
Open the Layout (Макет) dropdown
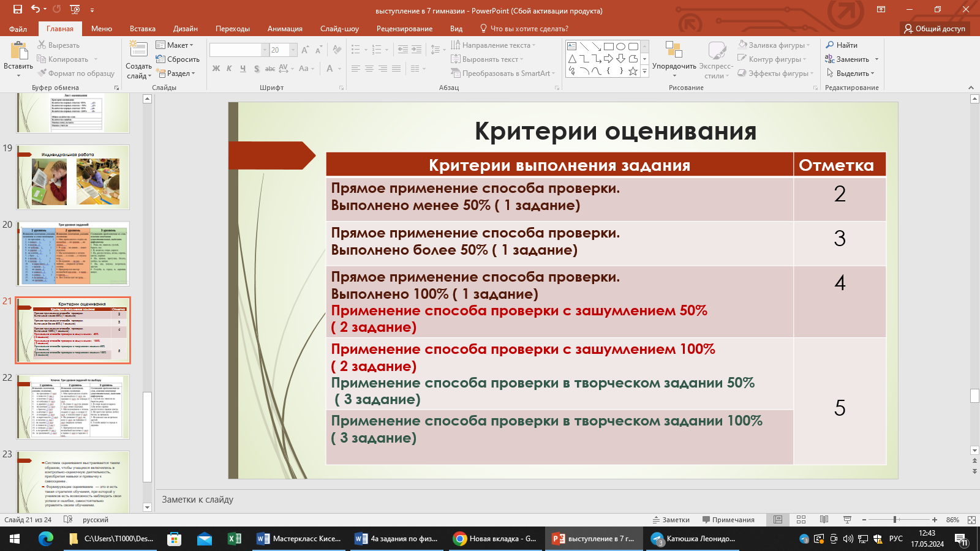point(175,45)
